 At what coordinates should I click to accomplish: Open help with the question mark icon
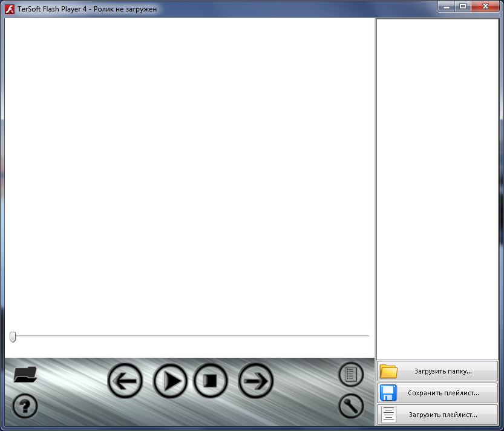pyautogui.click(x=25, y=406)
